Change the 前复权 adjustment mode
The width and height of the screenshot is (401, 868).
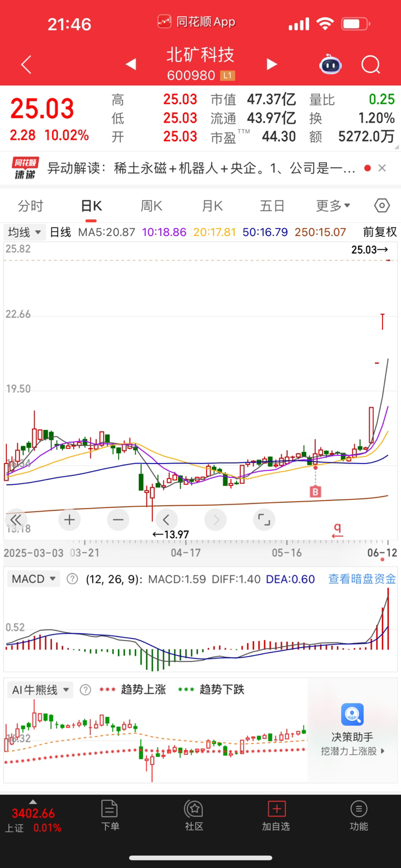pyautogui.click(x=380, y=232)
